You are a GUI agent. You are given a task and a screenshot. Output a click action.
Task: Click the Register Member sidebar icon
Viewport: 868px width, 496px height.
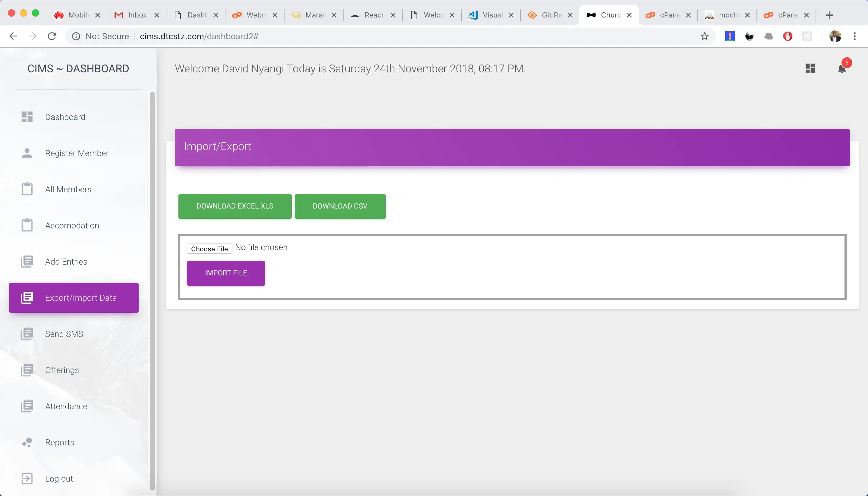coord(27,152)
